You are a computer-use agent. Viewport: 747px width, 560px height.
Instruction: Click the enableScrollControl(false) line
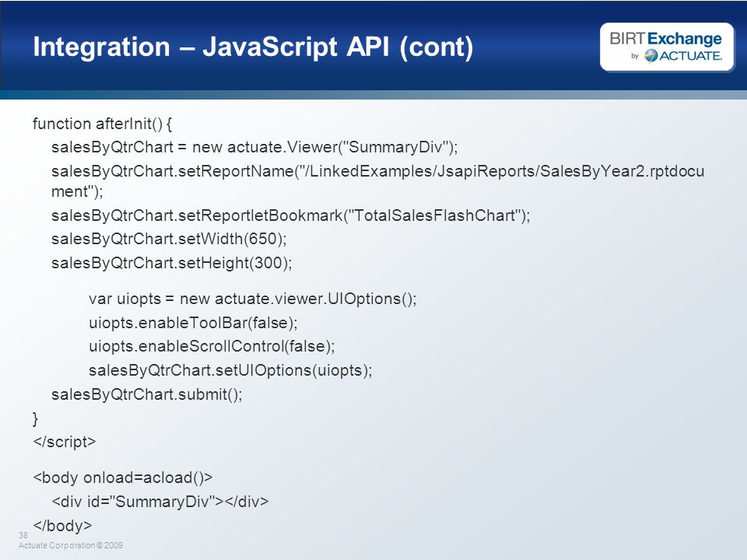pyautogui.click(x=212, y=346)
